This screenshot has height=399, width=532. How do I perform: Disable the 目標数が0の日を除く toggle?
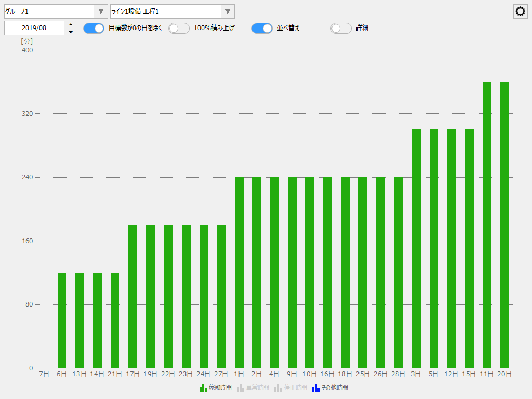[94, 28]
